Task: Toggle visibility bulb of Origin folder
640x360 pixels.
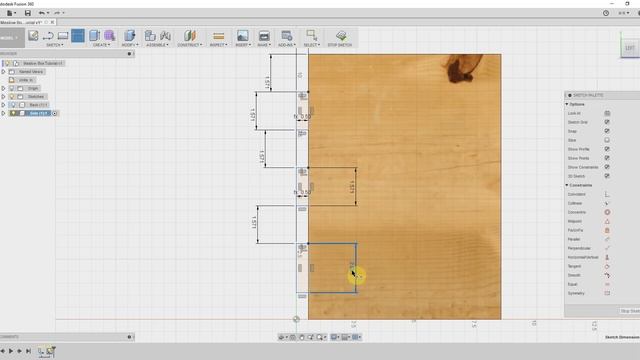Action: click(x=12, y=88)
